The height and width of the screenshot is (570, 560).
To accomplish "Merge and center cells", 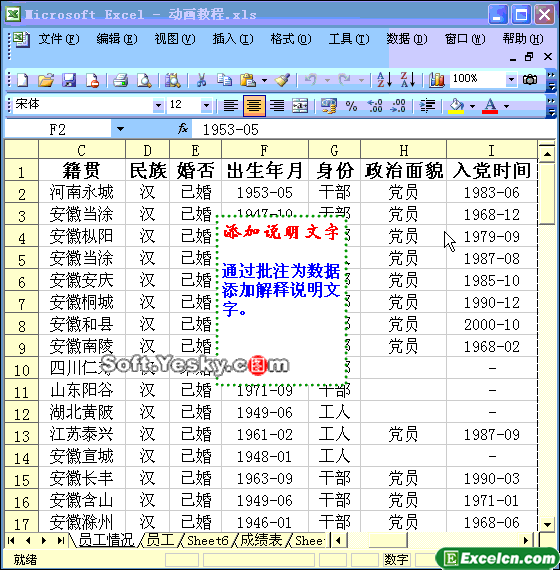I will pyautogui.click(x=300, y=106).
